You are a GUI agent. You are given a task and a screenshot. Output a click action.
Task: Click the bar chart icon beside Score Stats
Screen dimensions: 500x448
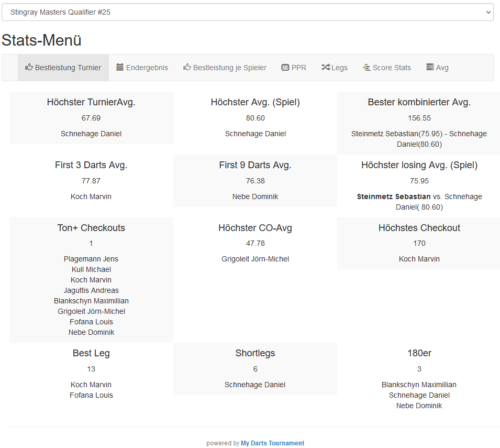click(x=366, y=68)
